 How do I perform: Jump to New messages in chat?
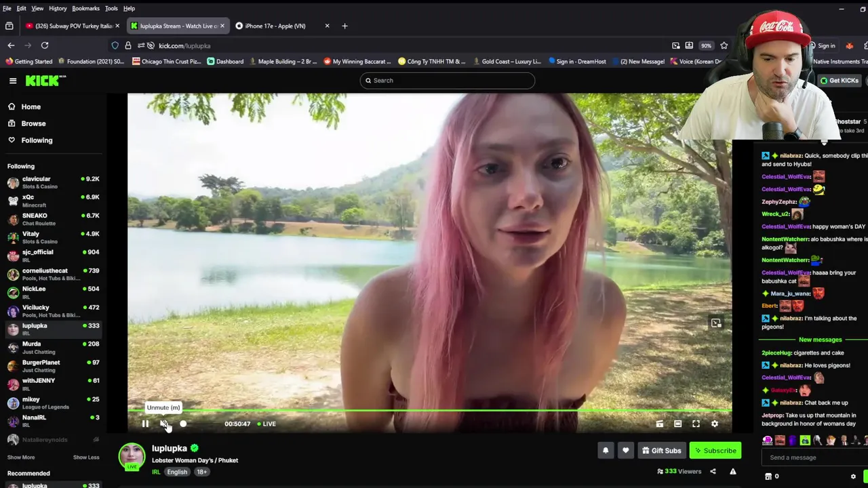tap(820, 340)
